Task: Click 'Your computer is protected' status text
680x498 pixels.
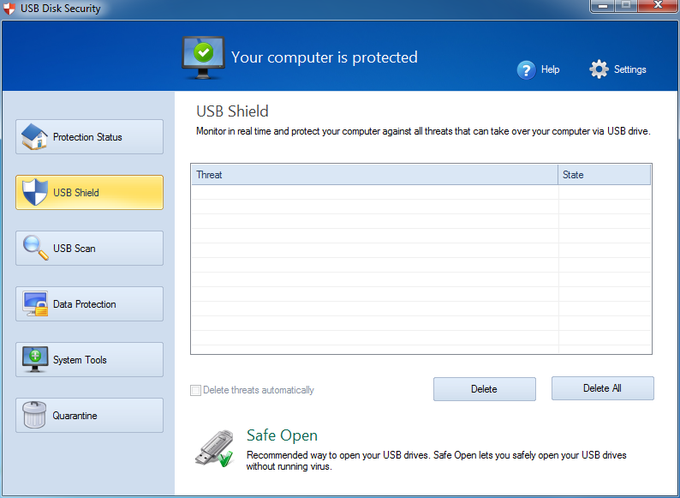Action: click(x=324, y=57)
